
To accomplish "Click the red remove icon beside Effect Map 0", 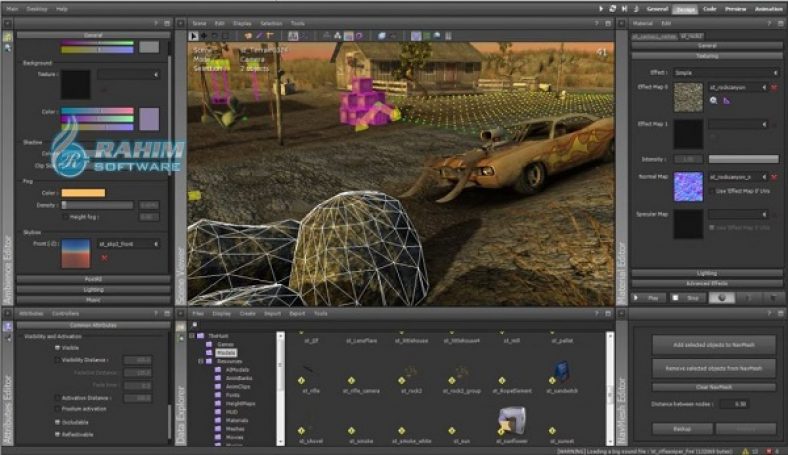I will tap(773, 88).
